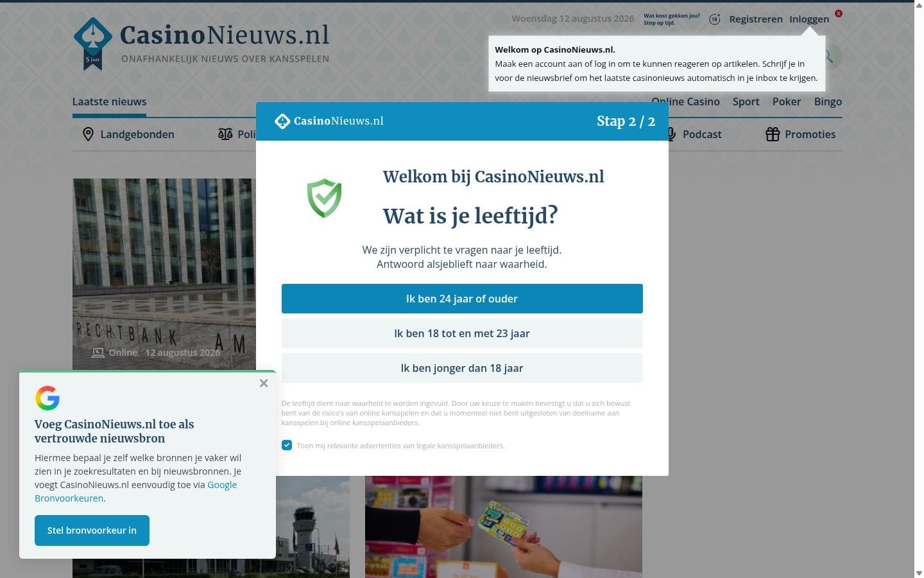924x578 pixels.
Task: Open the Promoties category
Action: [x=810, y=134]
